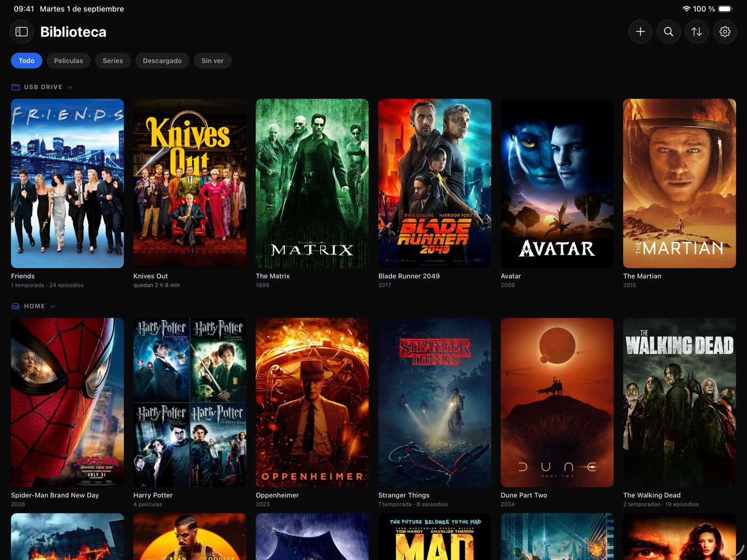Viewport: 747px width, 560px height.
Task: Click '1 temporada · 24 episodios' text
Action: (47, 285)
